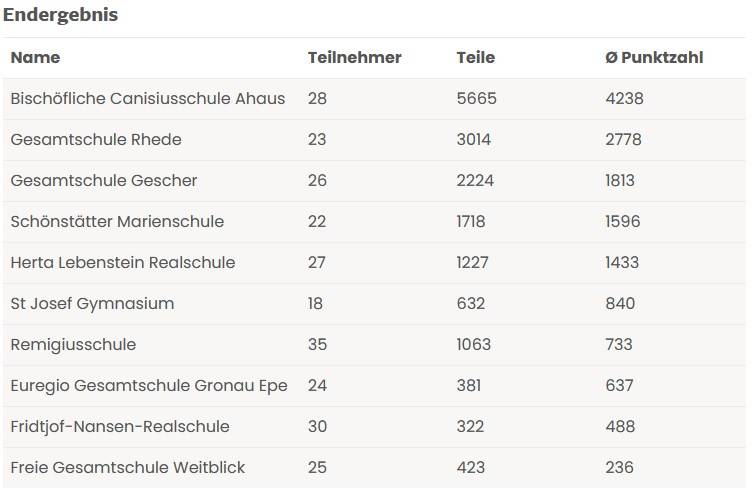
Task: Select the 236 Punktzahl cell
Action: click(x=619, y=468)
